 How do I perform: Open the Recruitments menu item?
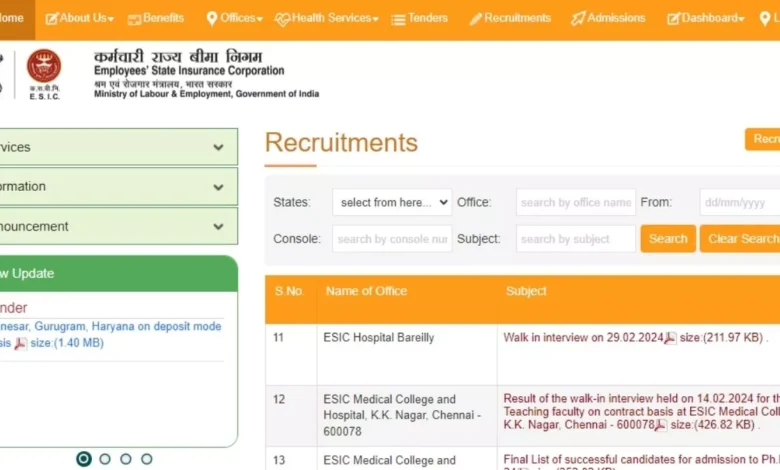[510, 18]
